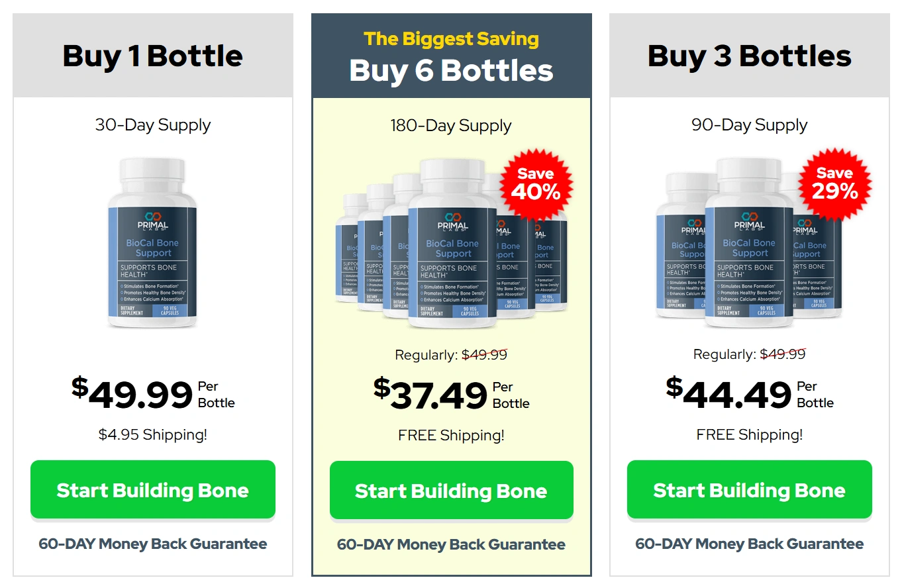Click 60-DAY Money Back Guarantee under 6 Bottles
The width and height of the screenshot is (904, 588).
click(451, 545)
